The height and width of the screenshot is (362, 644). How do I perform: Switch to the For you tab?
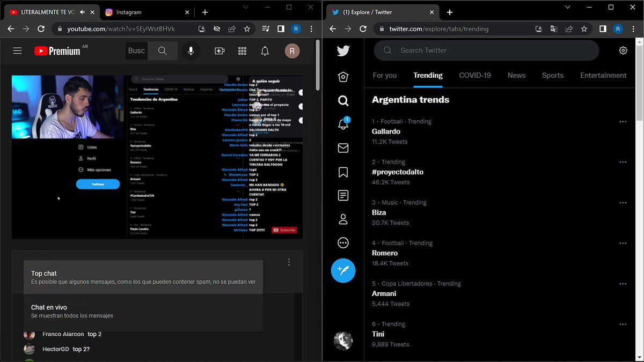(x=385, y=76)
